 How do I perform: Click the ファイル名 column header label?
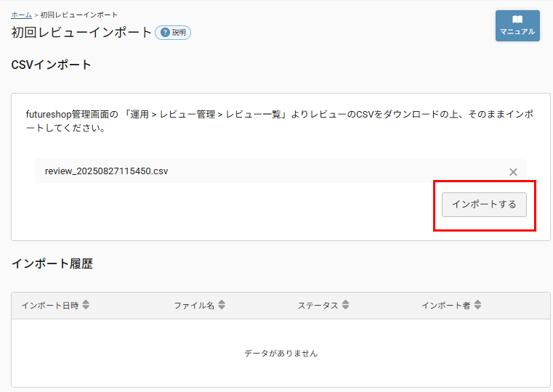pos(193,306)
